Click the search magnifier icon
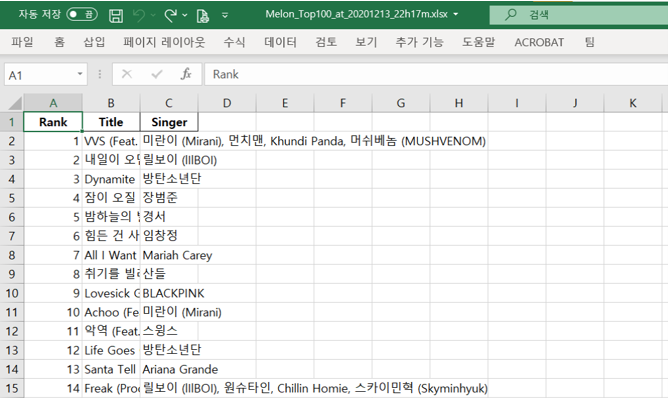This screenshot has width=668, height=398. [x=510, y=15]
